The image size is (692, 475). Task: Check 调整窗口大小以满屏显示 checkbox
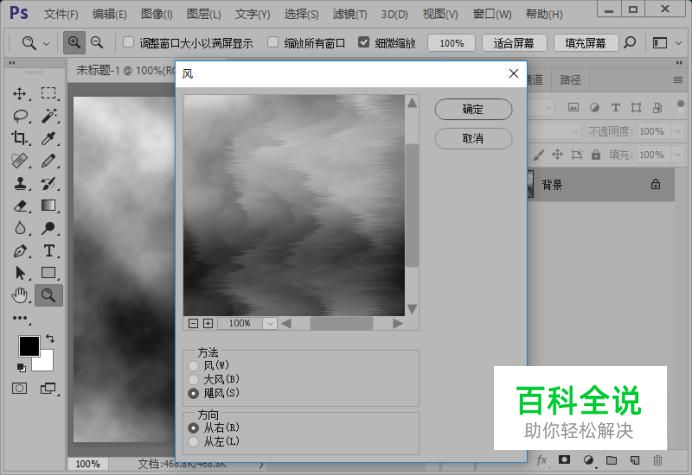pyautogui.click(x=128, y=42)
